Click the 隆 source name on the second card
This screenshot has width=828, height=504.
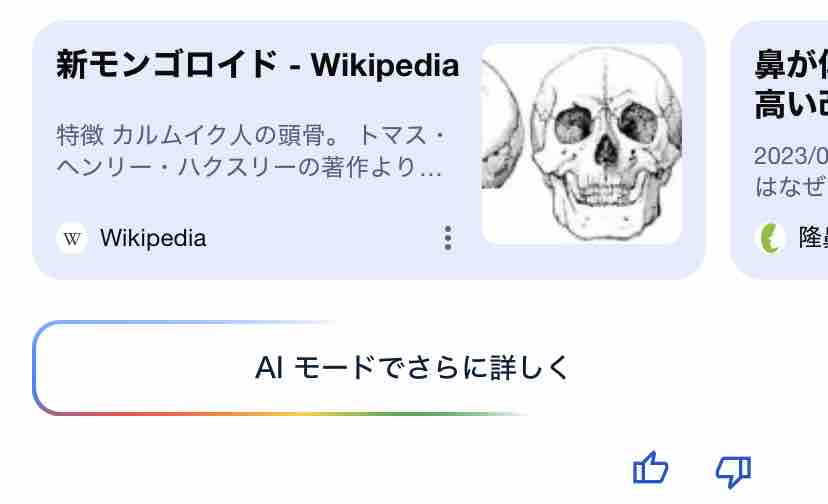(x=813, y=237)
